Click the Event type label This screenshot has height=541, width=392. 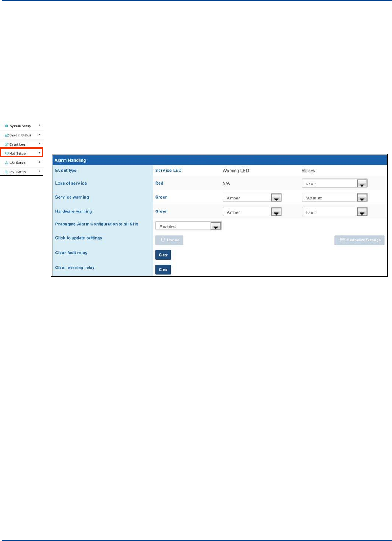66,171
